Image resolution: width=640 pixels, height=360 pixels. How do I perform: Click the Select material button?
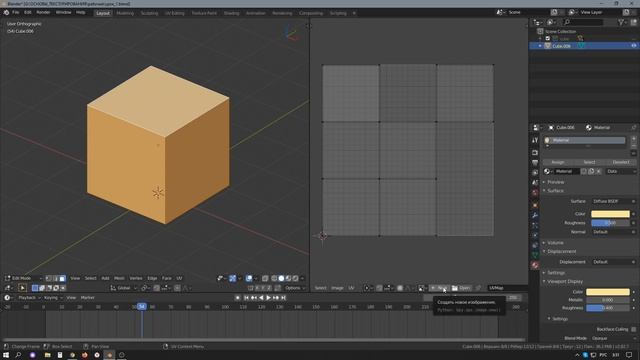click(x=589, y=162)
